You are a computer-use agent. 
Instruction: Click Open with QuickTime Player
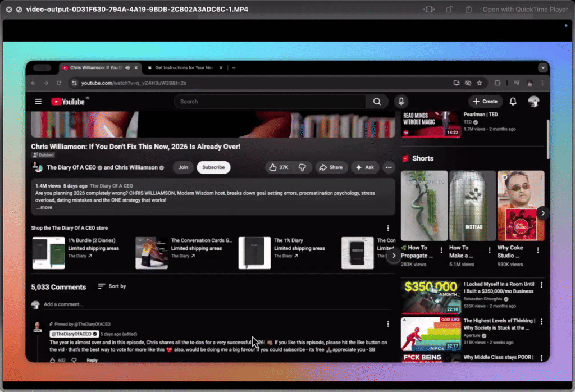click(525, 9)
